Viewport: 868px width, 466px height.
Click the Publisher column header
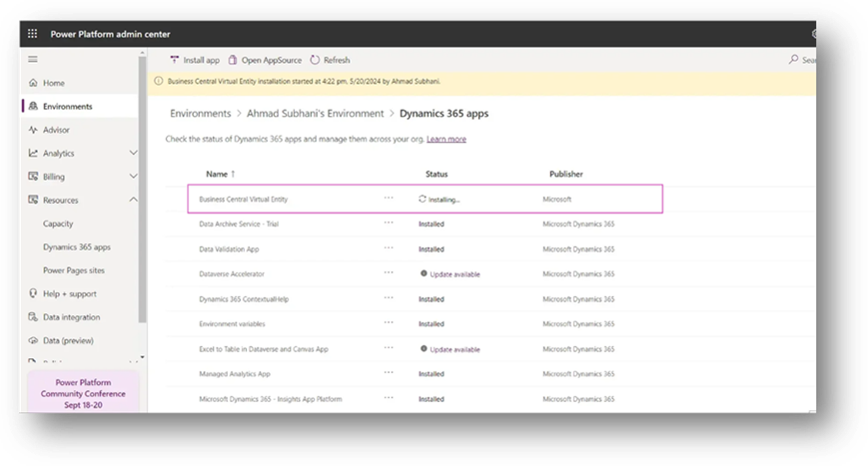[x=565, y=174]
